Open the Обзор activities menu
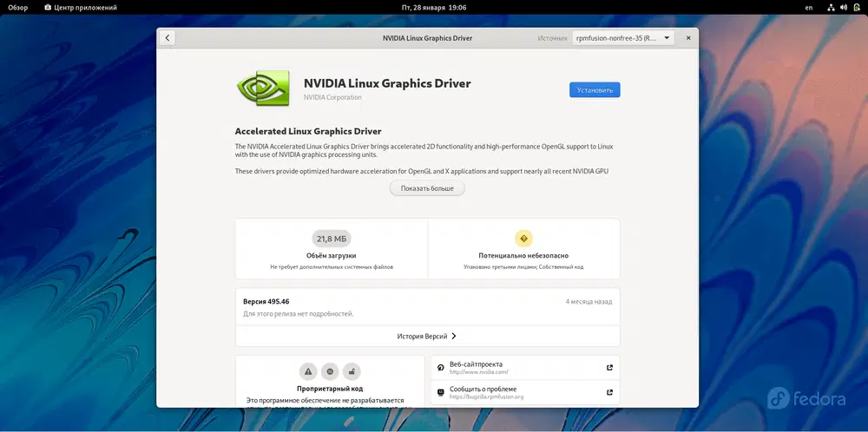The height and width of the screenshot is (432, 868). (17, 8)
